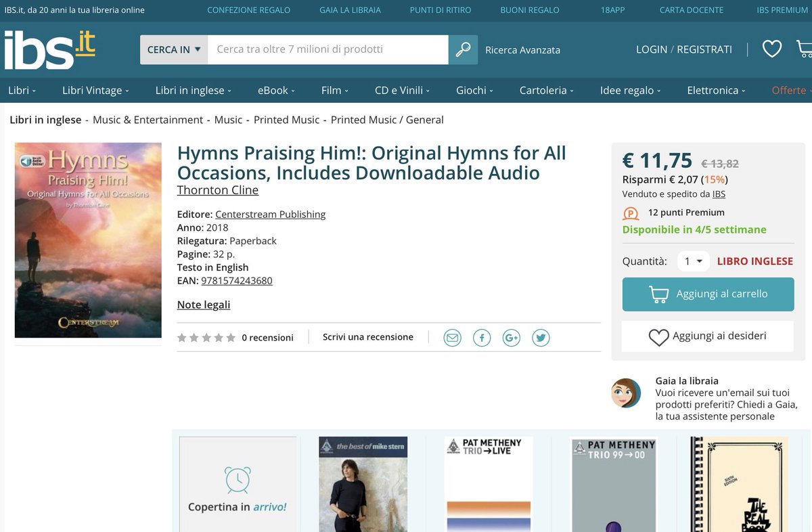This screenshot has width=812, height=532.
Task: Click Ricerca Avanzata
Action: (522, 50)
